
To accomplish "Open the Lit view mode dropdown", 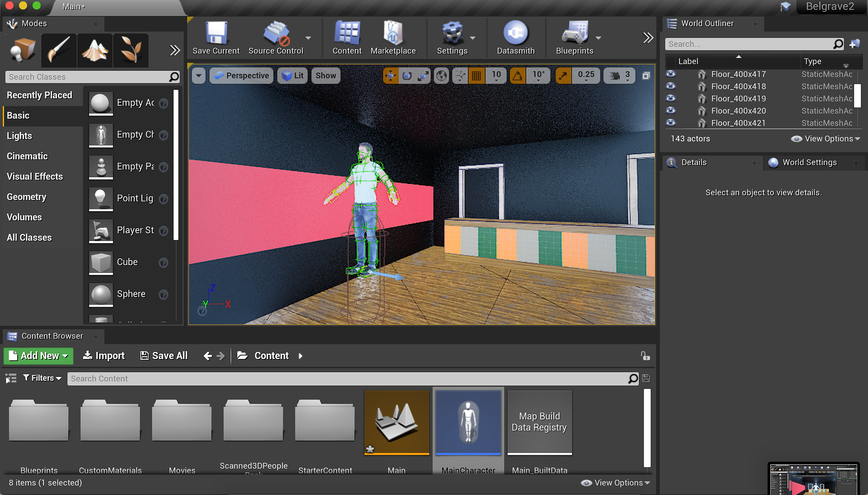I will (x=292, y=75).
